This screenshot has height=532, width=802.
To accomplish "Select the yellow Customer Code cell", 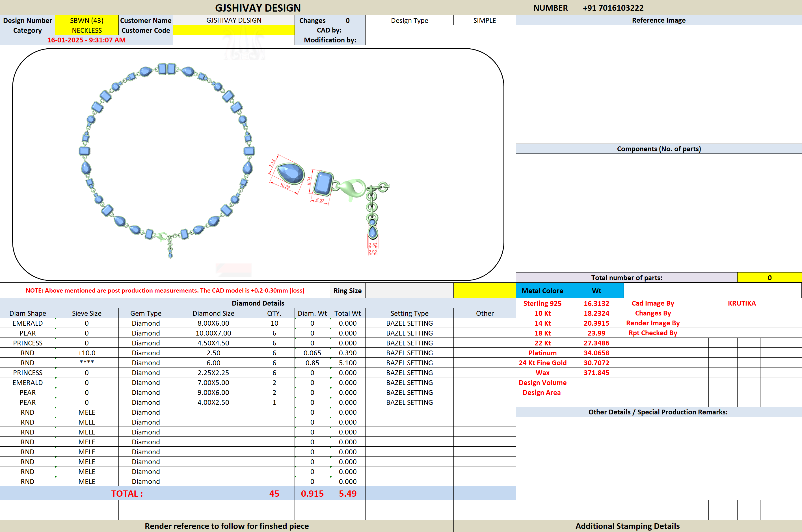I will point(234,30).
